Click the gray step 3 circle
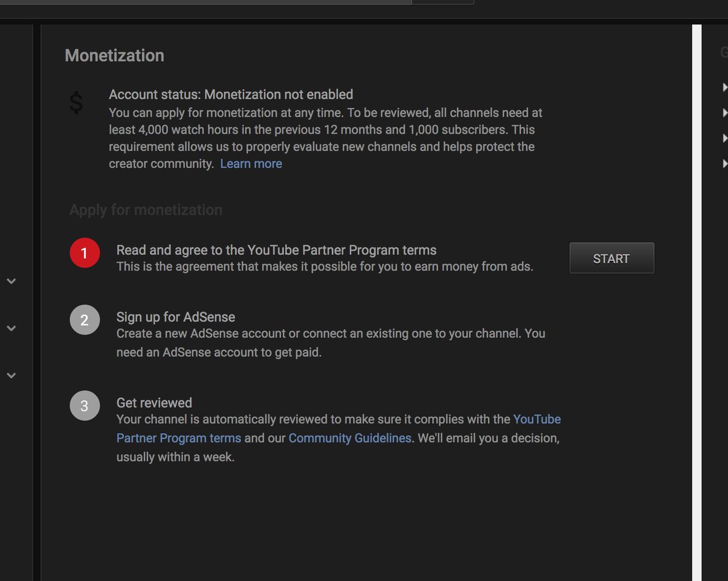This screenshot has width=728, height=581. (84, 406)
